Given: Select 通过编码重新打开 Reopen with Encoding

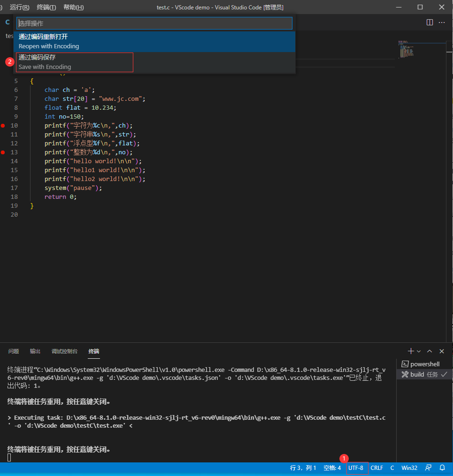Looking at the screenshot, I should click(154, 42).
